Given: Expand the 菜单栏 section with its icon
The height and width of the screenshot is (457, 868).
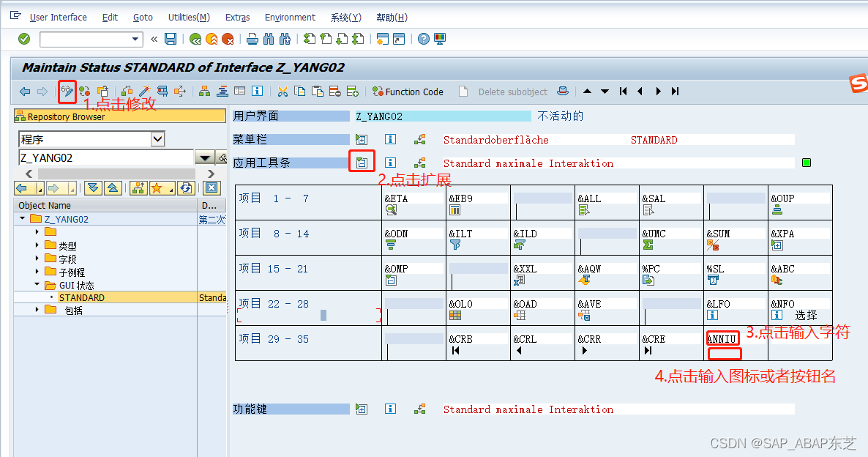Looking at the screenshot, I should 362,140.
